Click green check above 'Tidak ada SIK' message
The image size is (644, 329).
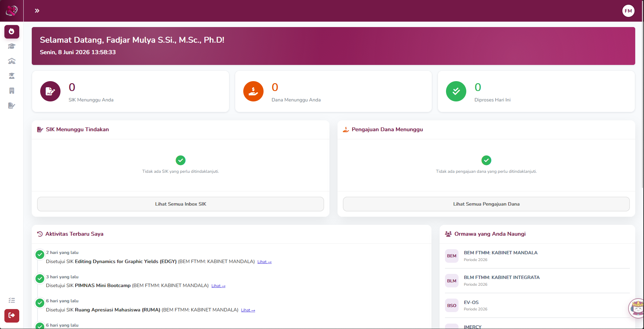coord(181,160)
